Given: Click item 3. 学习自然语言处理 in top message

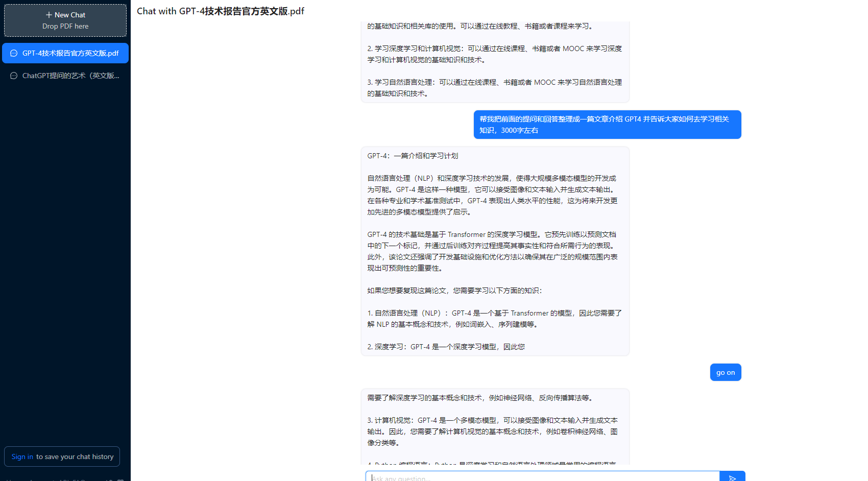Looking at the screenshot, I should click(494, 88).
